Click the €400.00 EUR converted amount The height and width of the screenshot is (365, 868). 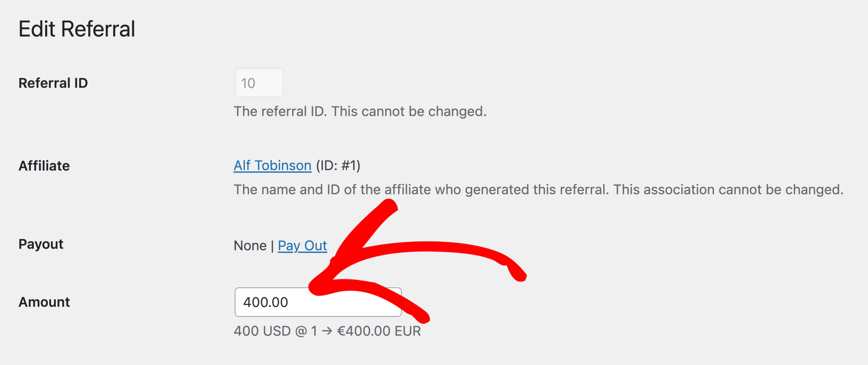(x=379, y=331)
